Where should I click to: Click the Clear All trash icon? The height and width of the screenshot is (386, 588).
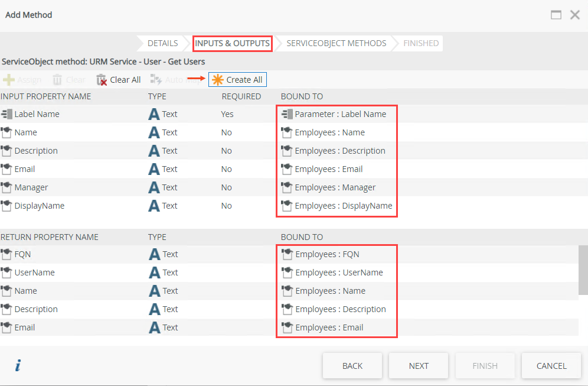(102, 80)
